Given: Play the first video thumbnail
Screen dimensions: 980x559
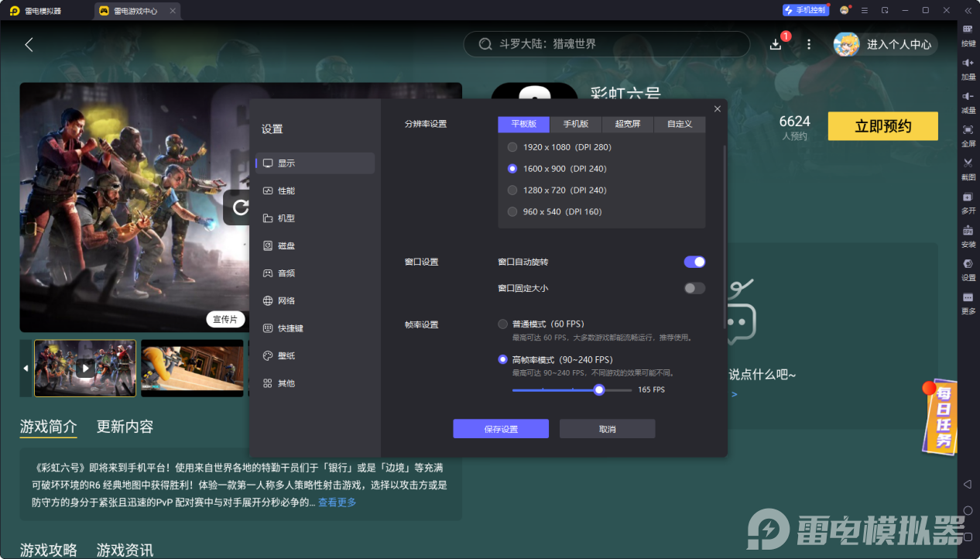Looking at the screenshot, I should tap(85, 369).
